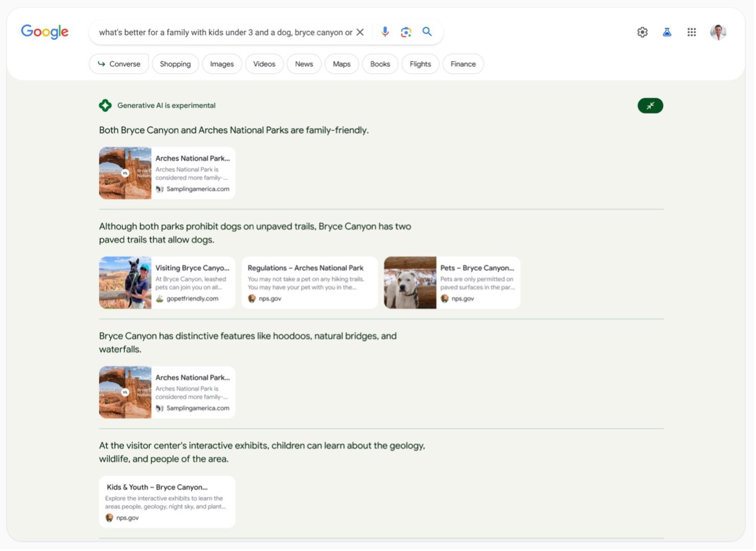Click the generative AI sparkle icon
This screenshot has height=551, width=756.
click(105, 105)
